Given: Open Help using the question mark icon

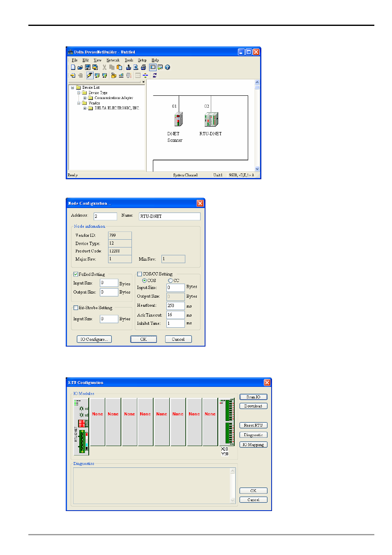Looking at the screenshot, I should [x=167, y=67].
